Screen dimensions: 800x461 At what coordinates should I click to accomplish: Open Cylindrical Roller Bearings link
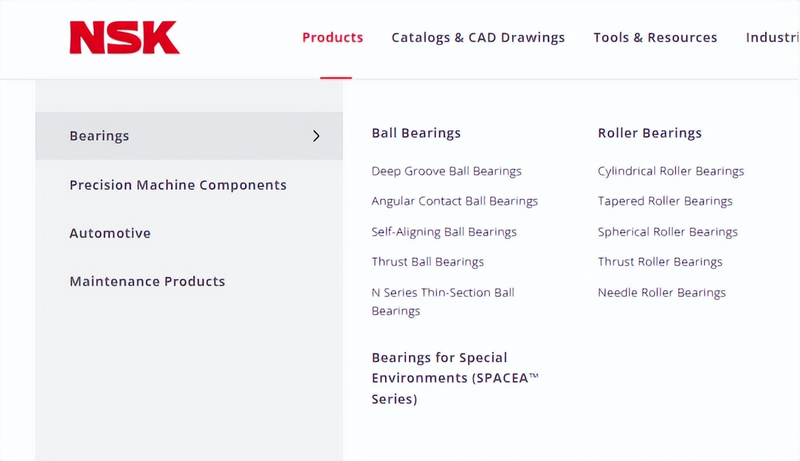(x=670, y=171)
